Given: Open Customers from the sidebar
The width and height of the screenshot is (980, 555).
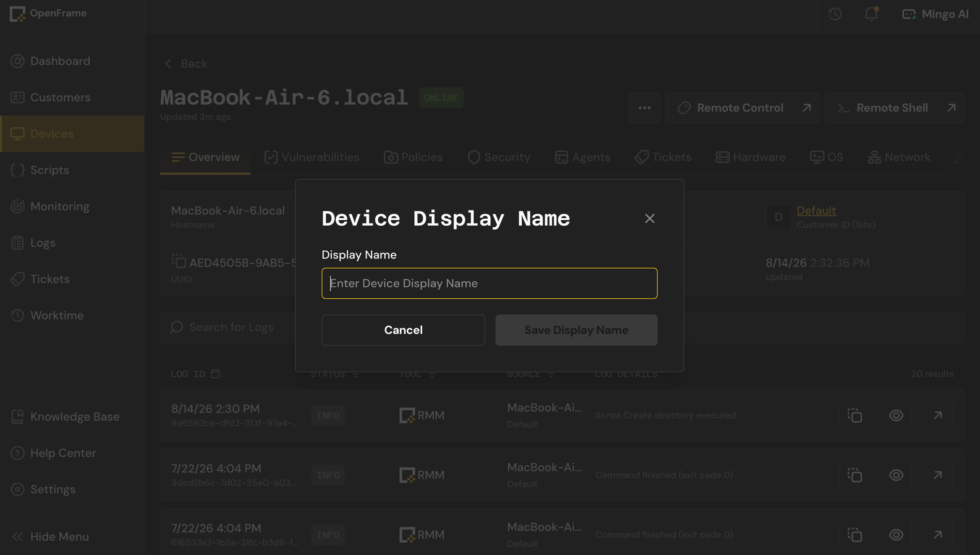Looking at the screenshot, I should click(x=72, y=98).
